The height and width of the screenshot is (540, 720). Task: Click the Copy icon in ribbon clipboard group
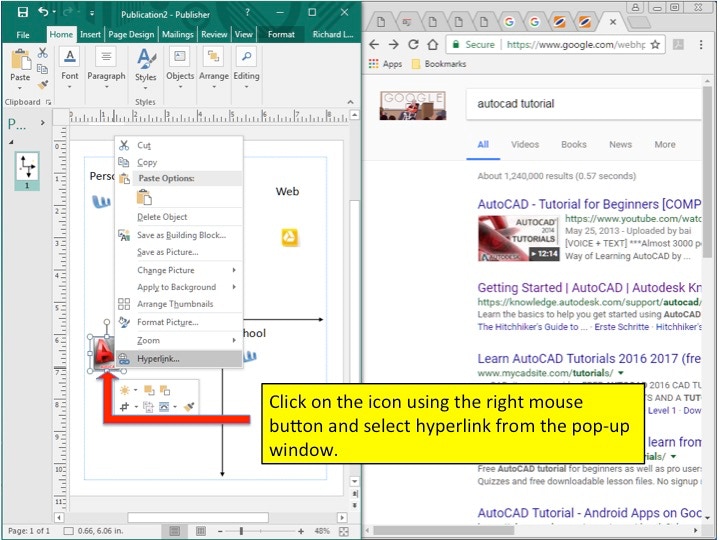(x=42, y=69)
